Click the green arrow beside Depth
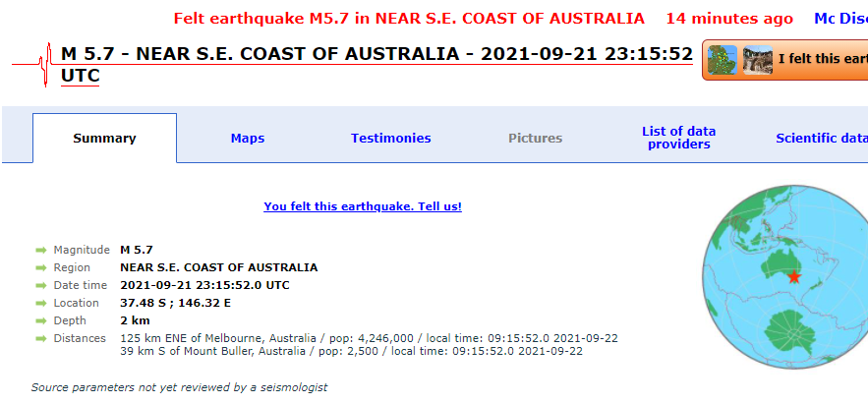 coord(41,320)
